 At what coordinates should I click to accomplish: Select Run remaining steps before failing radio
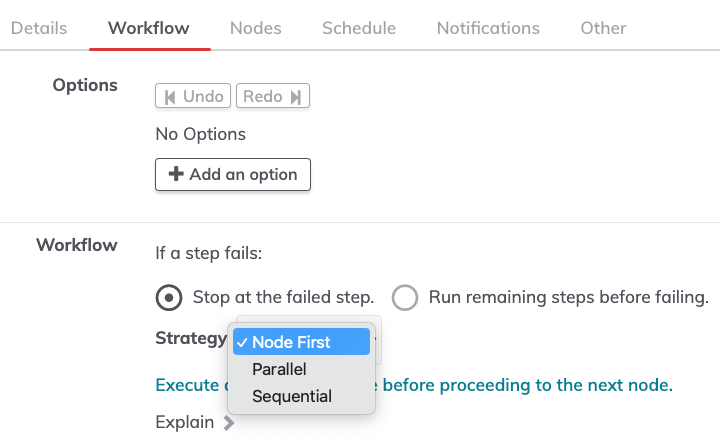point(405,298)
